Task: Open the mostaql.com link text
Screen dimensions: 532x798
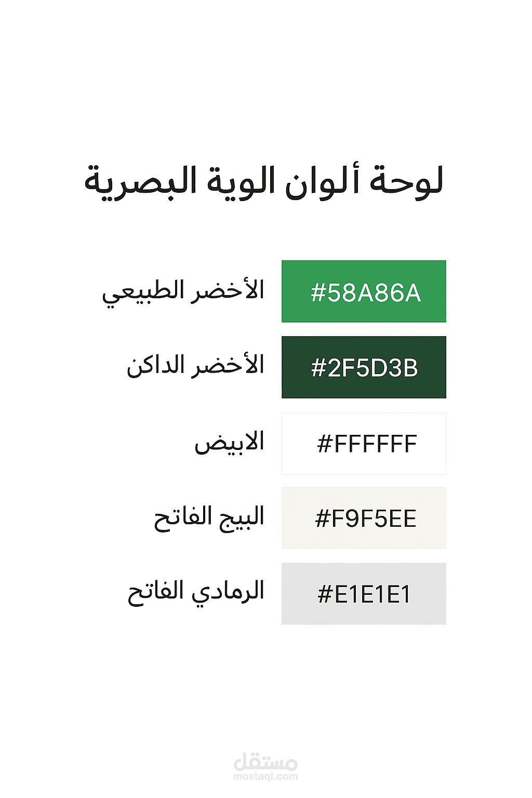Action: tap(265, 777)
